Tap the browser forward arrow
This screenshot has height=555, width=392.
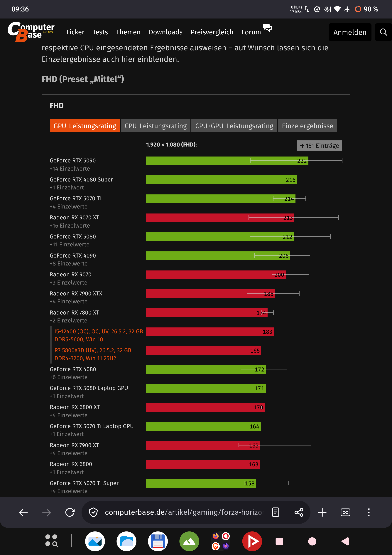(47, 512)
